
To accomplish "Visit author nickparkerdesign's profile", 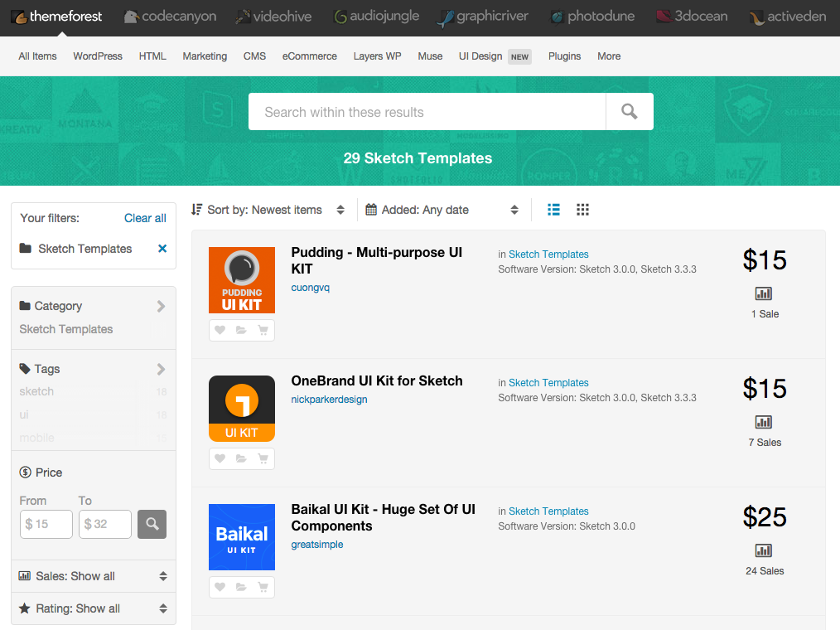I will (329, 400).
